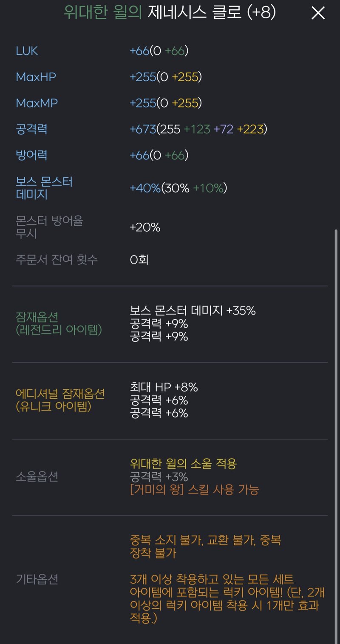The width and height of the screenshot is (340, 644).
Task: Tap the 보스 몬스터 데미지 label
Action: click(x=44, y=188)
